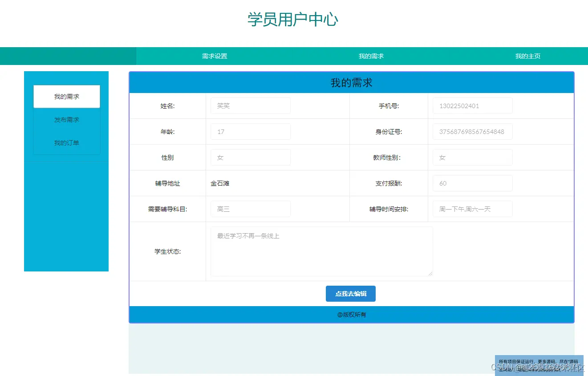Click the teacher gender input field

[x=472, y=157]
